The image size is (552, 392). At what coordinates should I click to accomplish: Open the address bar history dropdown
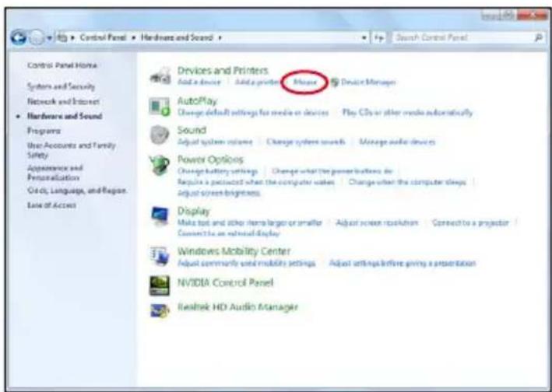pos(364,37)
